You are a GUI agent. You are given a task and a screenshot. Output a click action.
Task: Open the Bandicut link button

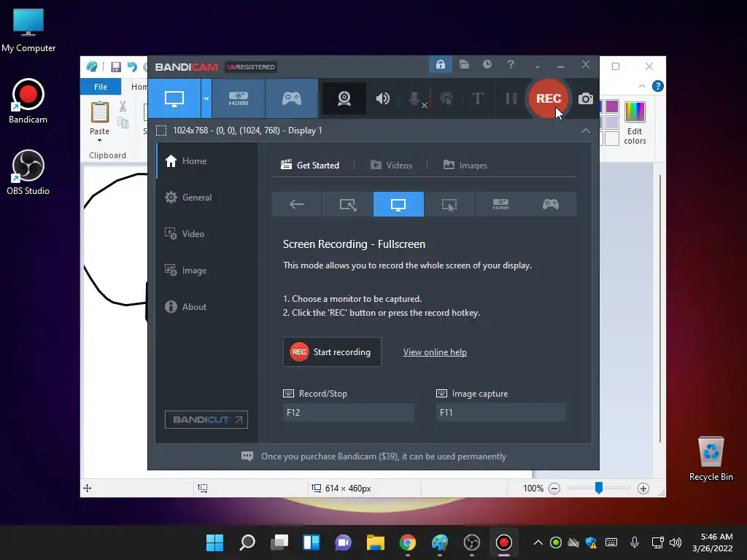pyautogui.click(x=206, y=419)
